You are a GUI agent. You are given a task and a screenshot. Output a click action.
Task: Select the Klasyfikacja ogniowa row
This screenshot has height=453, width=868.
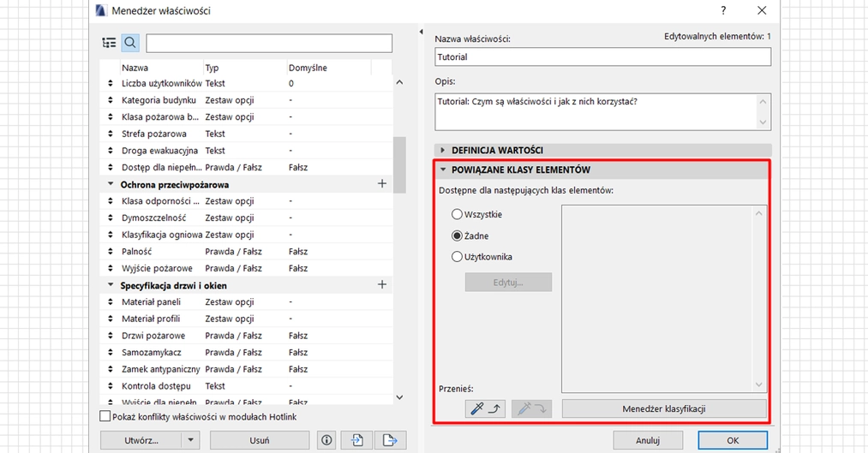pyautogui.click(x=246, y=235)
